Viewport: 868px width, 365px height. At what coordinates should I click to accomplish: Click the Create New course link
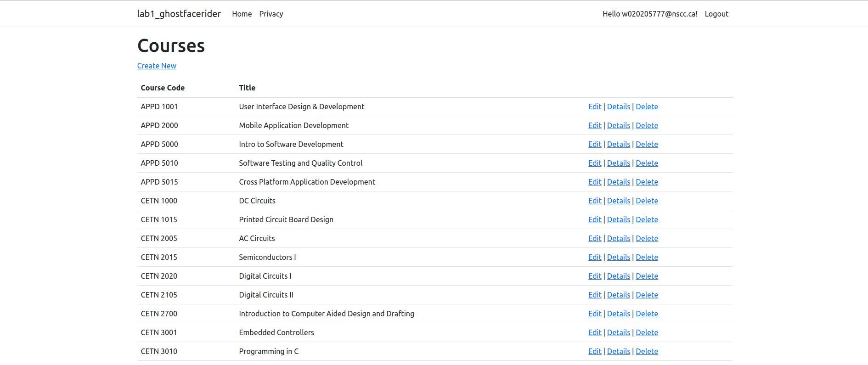click(x=157, y=66)
